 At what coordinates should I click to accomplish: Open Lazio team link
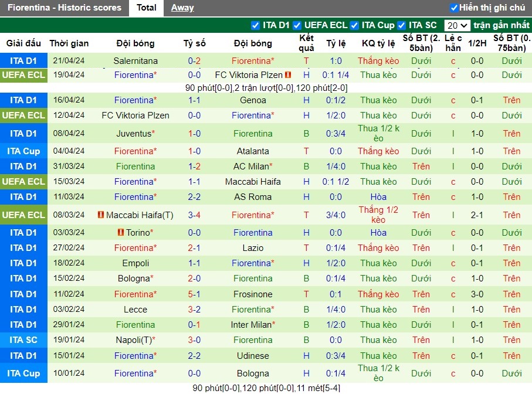pyautogui.click(x=253, y=248)
